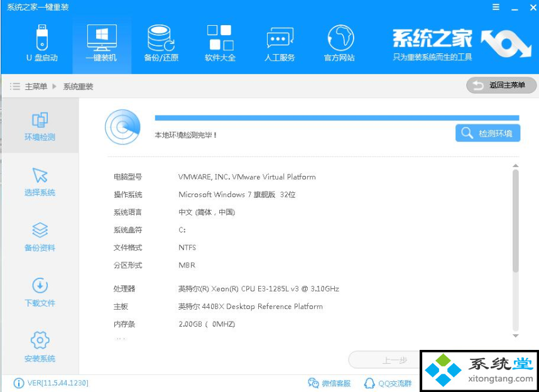Click Xeon(R) CPU E3-1285L v3 value
539x392 pixels.
[x=258, y=289]
